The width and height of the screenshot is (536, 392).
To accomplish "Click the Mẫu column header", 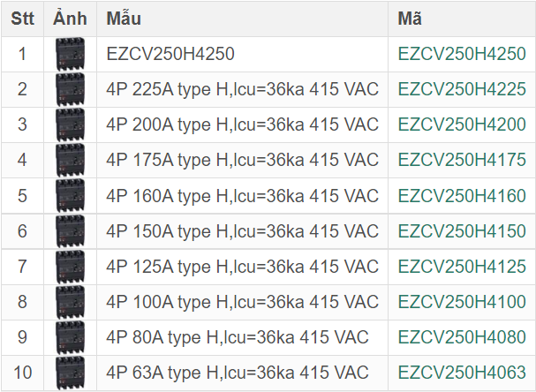I will pyautogui.click(x=124, y=19).
